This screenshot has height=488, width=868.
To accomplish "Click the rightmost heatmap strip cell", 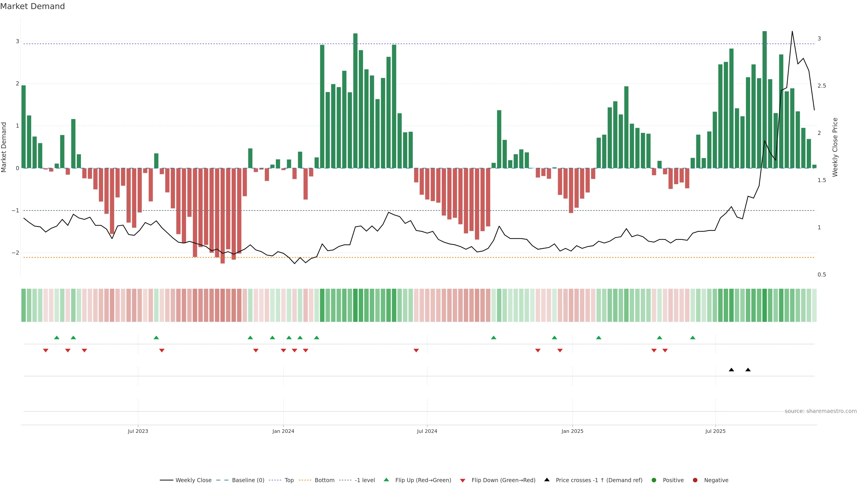I will (814, 305).
